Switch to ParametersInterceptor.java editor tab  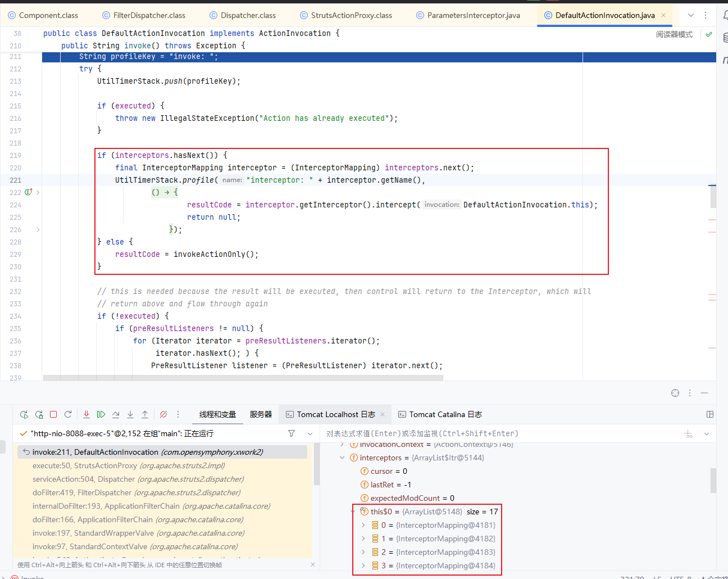[473, 15]
